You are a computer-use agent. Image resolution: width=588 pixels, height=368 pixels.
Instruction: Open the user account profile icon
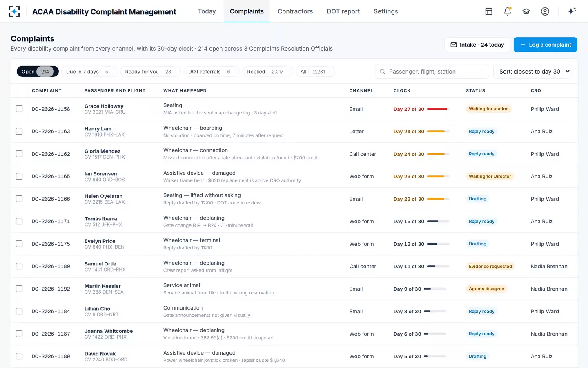(545, 11)
